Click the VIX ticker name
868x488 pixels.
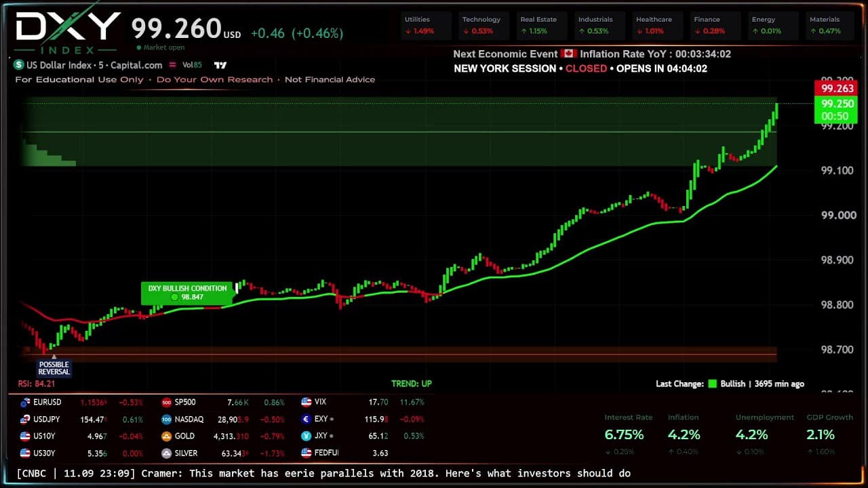(x=321, y=402)
